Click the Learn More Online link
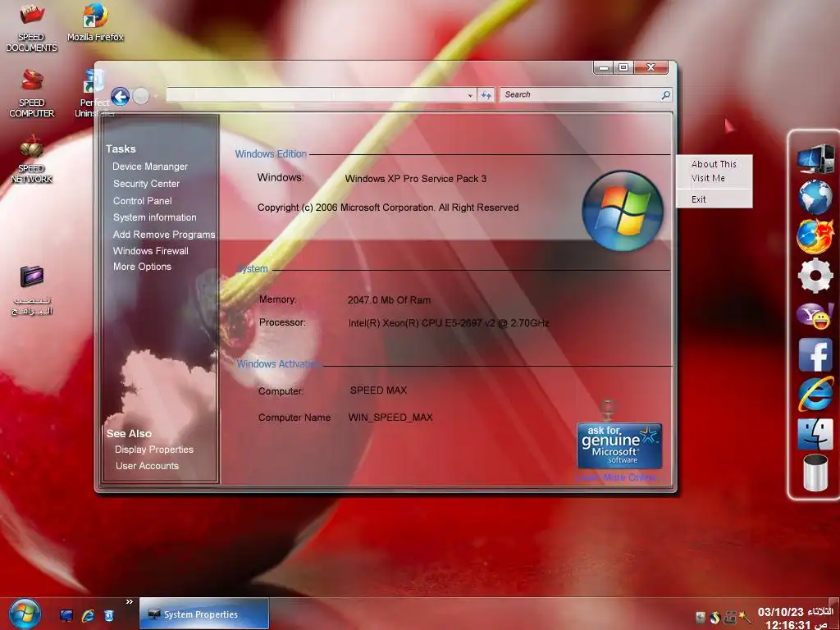 pyautogui.click(x=617, y=477)
